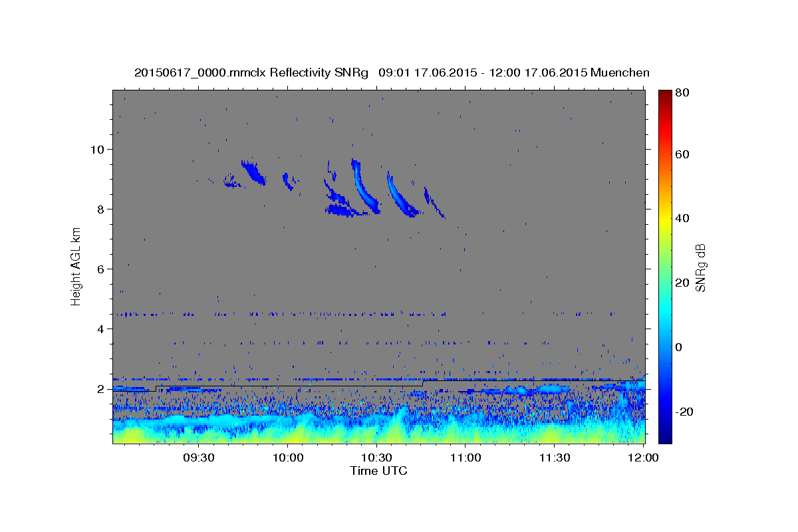Click the colorbar value 80
Screen dimensions: 798x532
[682, 92]
